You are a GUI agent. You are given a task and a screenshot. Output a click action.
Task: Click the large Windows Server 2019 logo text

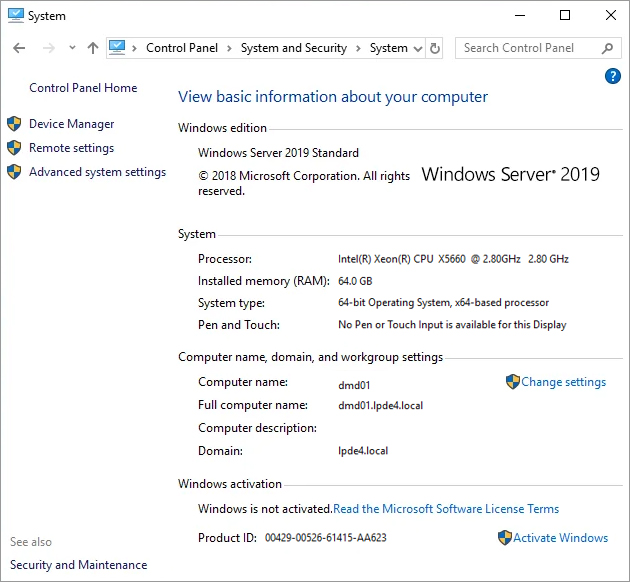coord(511,174)
